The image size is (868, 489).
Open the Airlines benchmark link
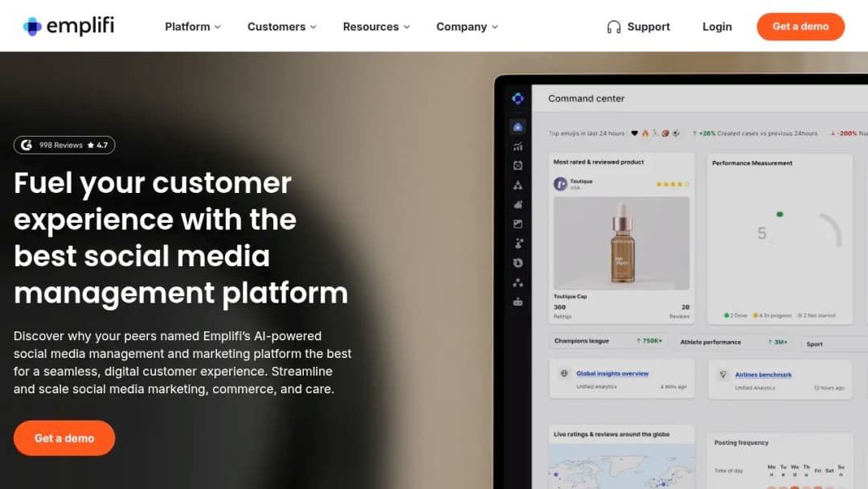pos(763,375)
